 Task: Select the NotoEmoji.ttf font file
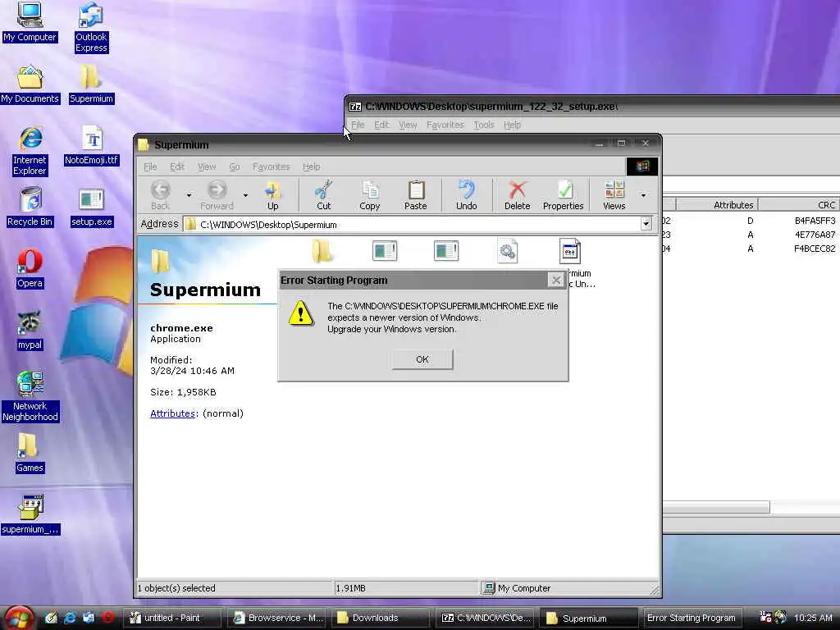click(91, 146)
